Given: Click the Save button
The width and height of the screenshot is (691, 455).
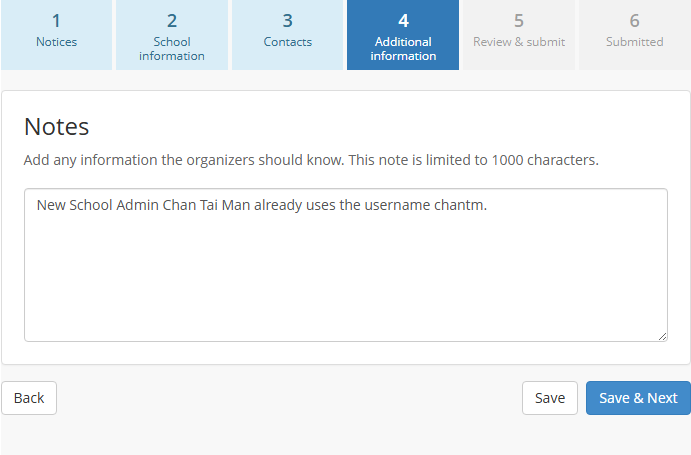Looking at the screenshot, I should [550, 398].
